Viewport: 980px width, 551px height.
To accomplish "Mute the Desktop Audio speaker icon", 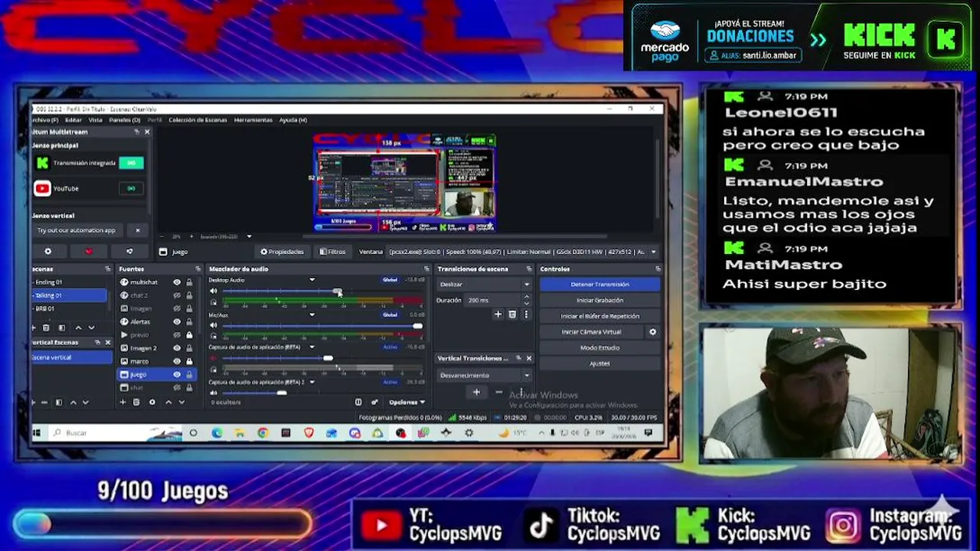I will [214, 292].
